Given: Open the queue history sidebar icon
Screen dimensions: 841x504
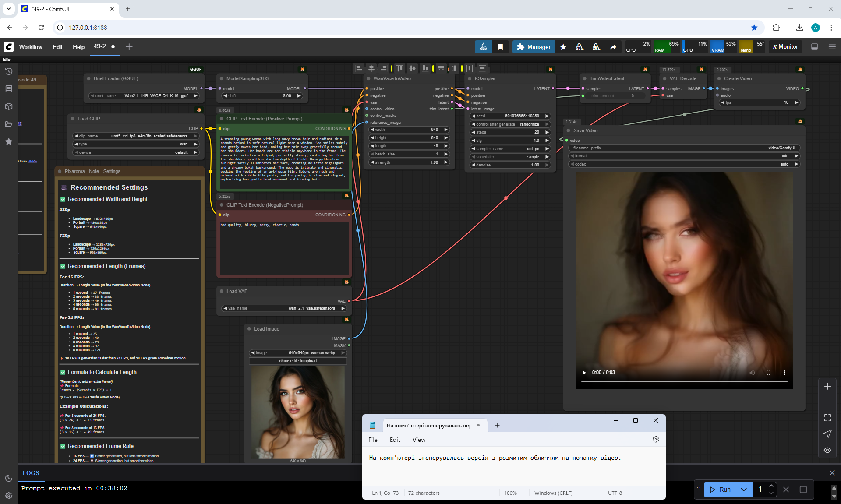Looking at the screenshot, I should (x=9, y=71).
